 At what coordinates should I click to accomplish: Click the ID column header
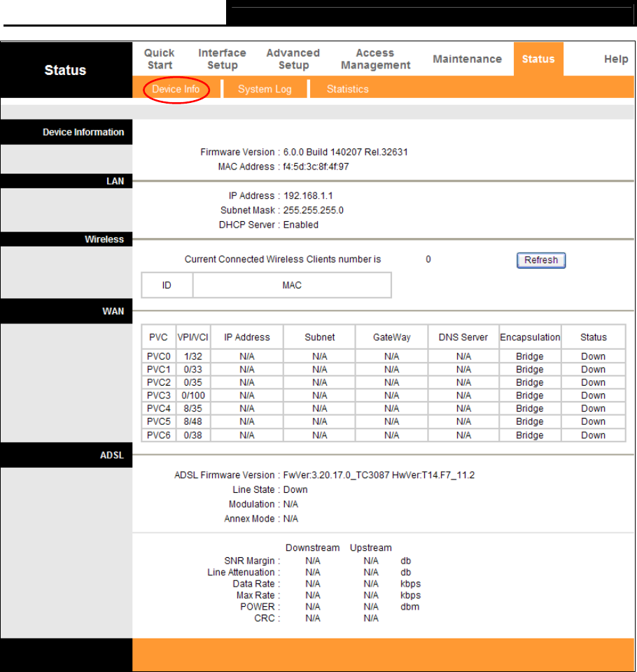click(x=167, y=286)
